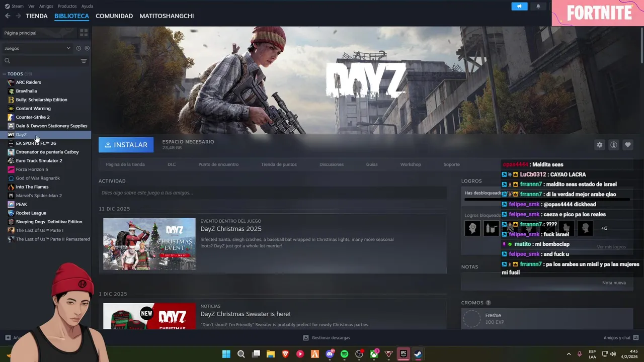The height and width of the screenshot is (362, 644).
Task: Open the Amigos menu
Action: [46, 6]
